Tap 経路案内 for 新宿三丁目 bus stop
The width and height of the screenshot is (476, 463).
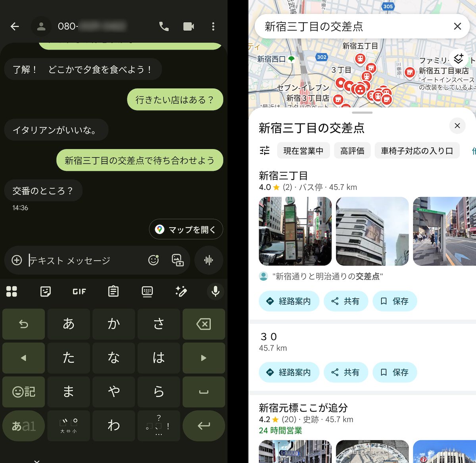[x=289, y=301]
